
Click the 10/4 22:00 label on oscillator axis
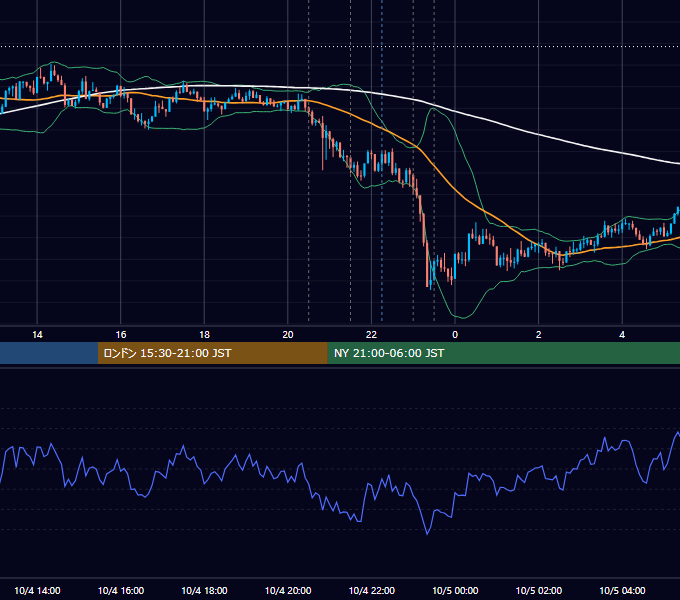372,590
